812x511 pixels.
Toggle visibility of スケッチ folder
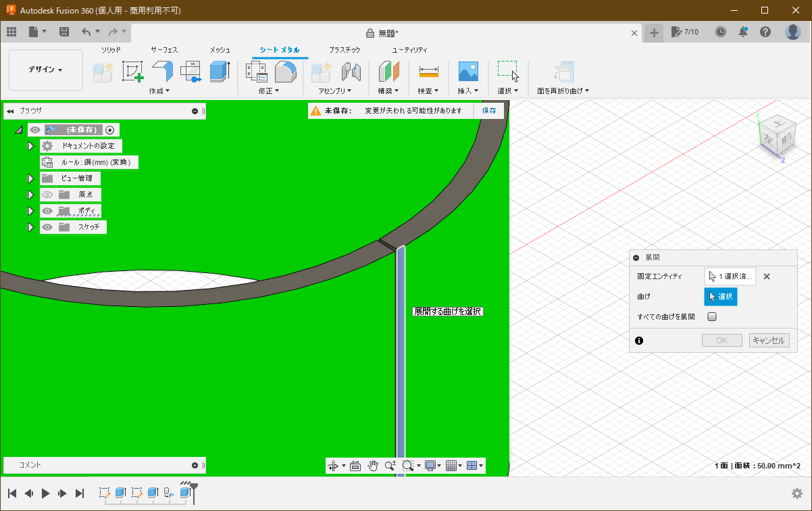click(47, 227)
